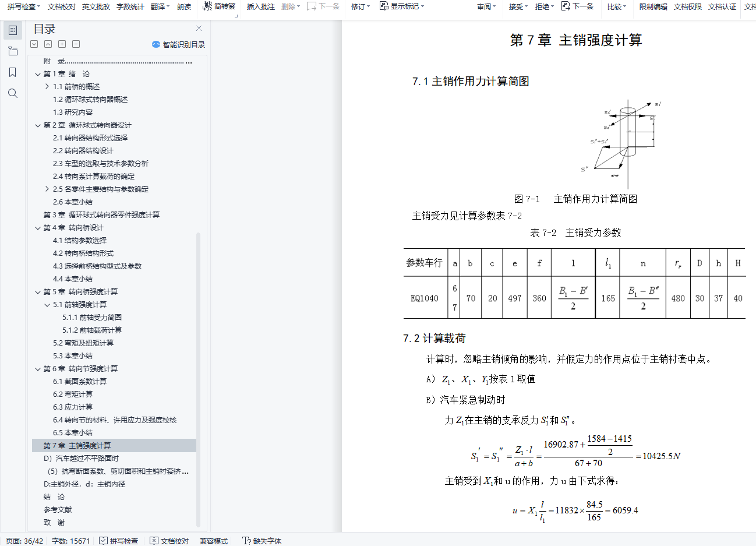Open the 删除 comment dropdown
This screenshot has width=756, height=546.
pyautogui.click(x=291, y=6)
